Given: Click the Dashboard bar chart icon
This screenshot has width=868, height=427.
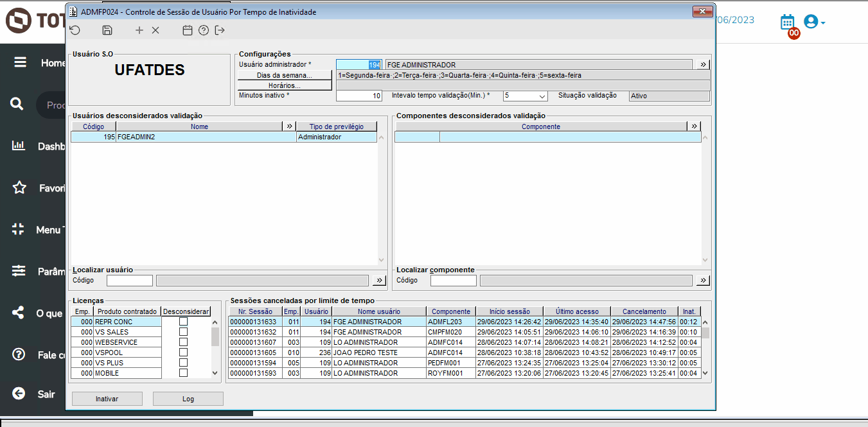Looking at the screenshot, I should click(x=19, y=146).
